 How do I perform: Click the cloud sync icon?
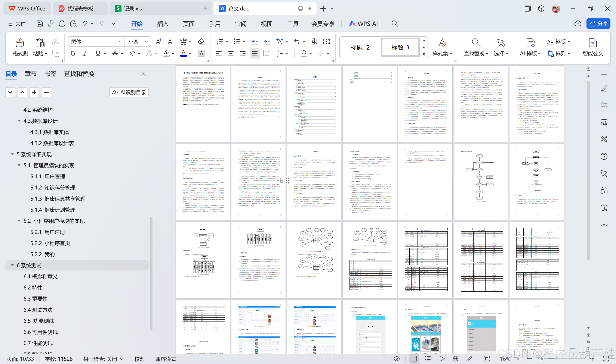tap(578, 23)
